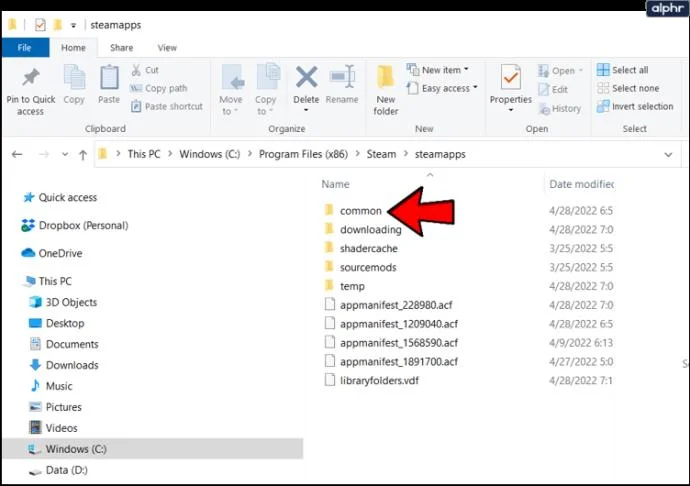This screenshot has height=486, width=690.
Task: Open Pictures in navigation pane
Action: click(x=63, y=407)
